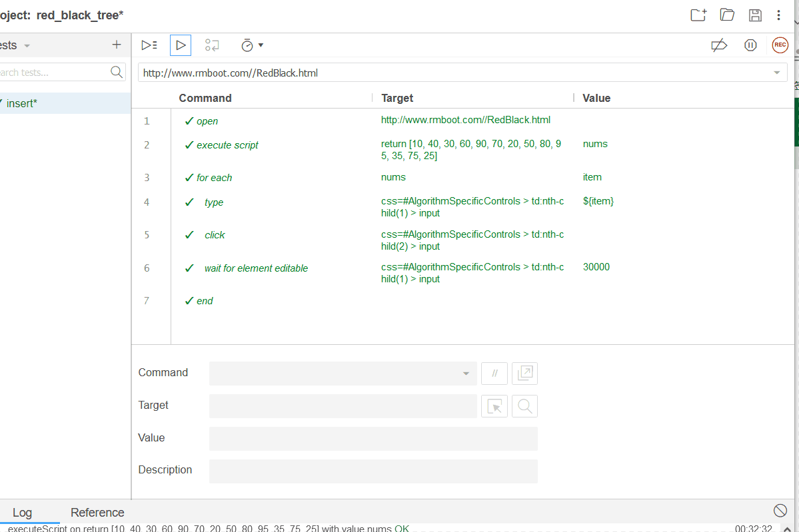
Task: Click the nums value cell
Action: [x=595, y=144]
